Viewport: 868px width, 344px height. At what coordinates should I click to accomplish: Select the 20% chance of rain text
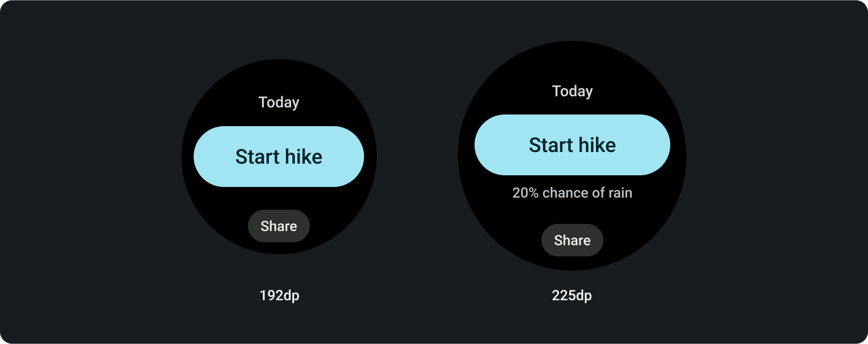pos(572,193)
